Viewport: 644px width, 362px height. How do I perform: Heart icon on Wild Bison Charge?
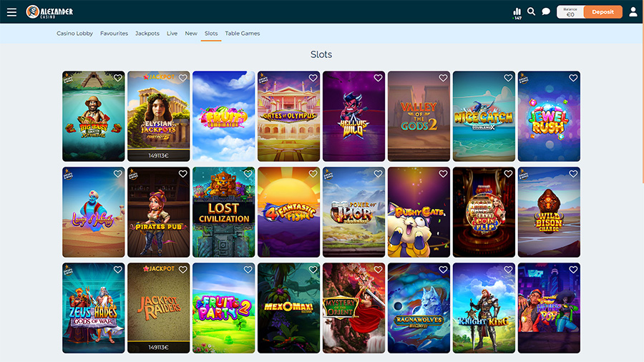click(x=573, y=174)
